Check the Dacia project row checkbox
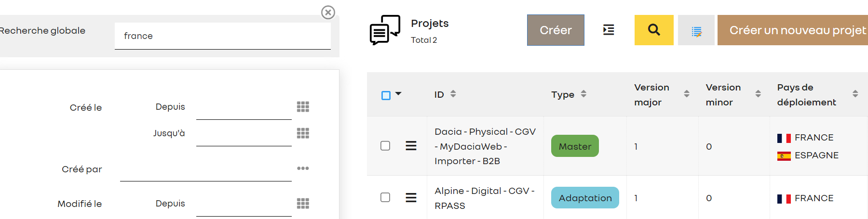The height and width of the screenshot is (219, 868). tap(385, 146)
